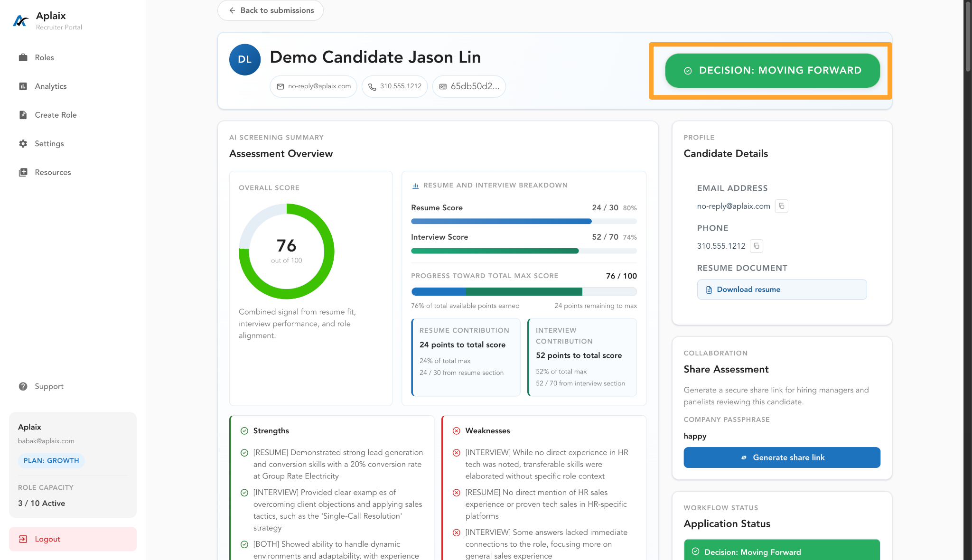
Task: Click the Resume Score progress bar
Action: (x=524, y=221)
